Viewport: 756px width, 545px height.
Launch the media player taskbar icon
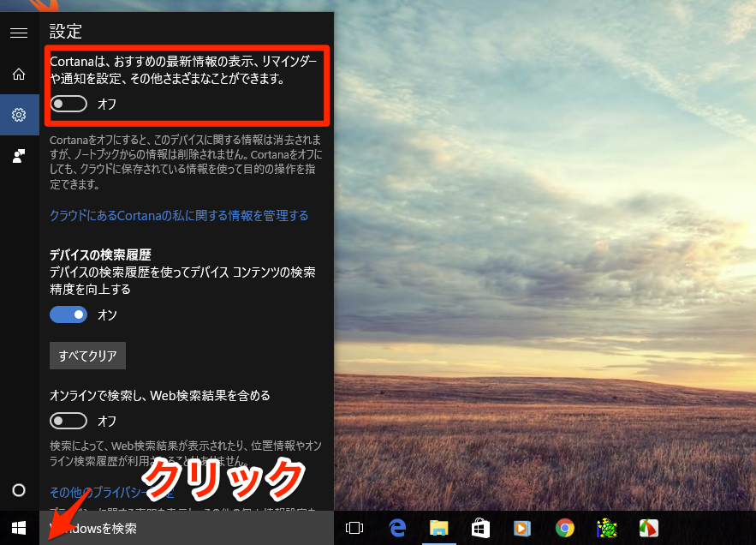point(521,528)
